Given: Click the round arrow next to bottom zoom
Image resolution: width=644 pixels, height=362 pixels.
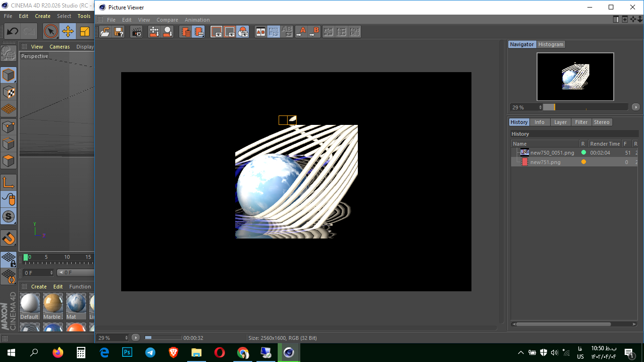Looking at the screenshot, I should point(136,337).
